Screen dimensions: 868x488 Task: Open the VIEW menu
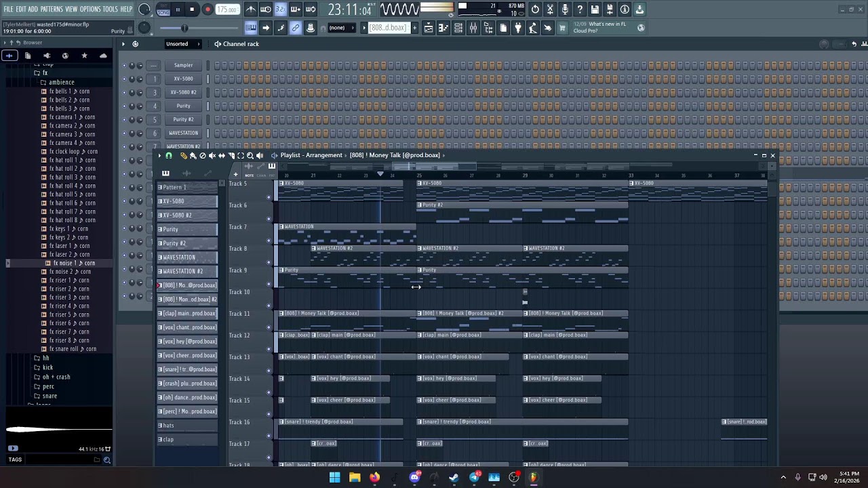71,9
